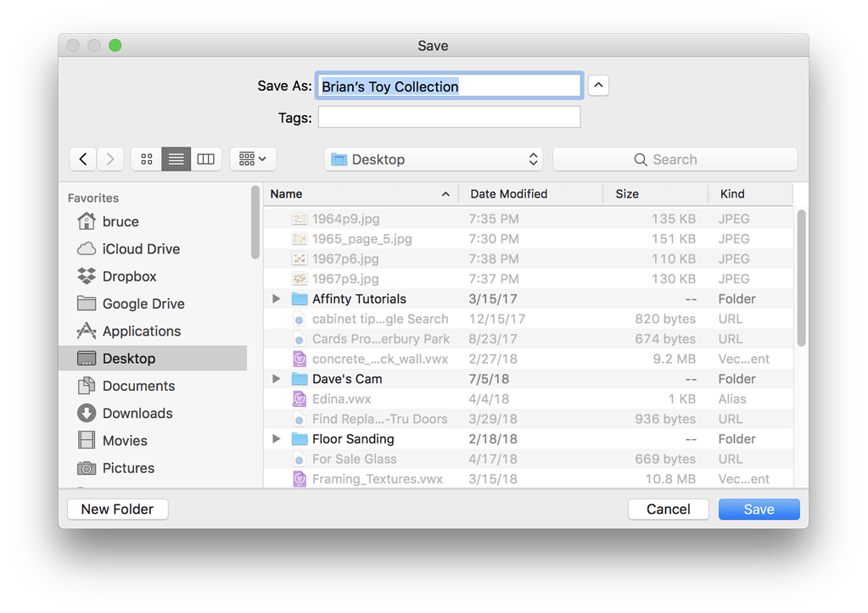The width and height of the screenshot is (868, 613).
Task: Switch to column view
Action: pyautogui.click(x=205, y=159)
